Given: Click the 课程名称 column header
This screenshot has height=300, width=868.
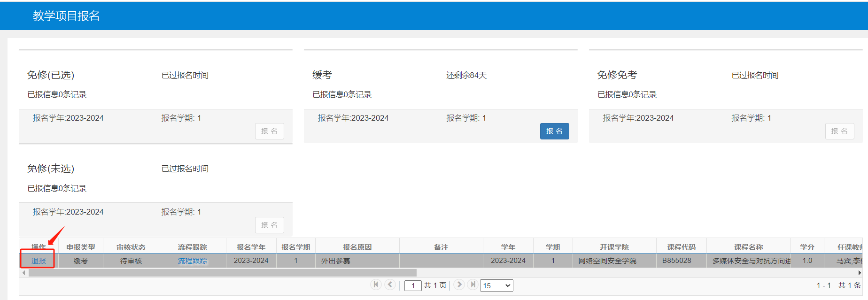Looking at the screenshot, I should (x=749, y=247).
